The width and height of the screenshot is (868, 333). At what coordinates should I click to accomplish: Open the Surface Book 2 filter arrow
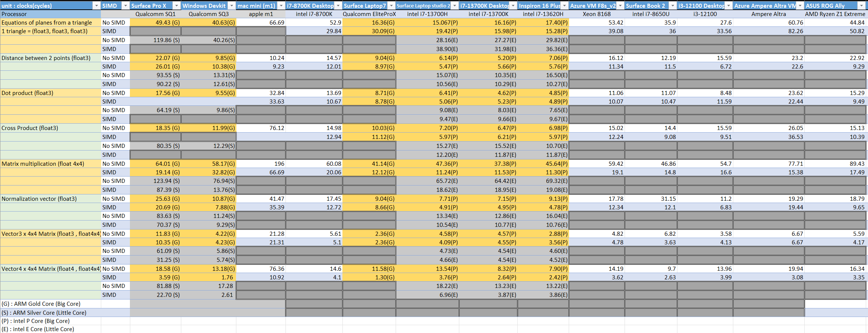[673, 6]
